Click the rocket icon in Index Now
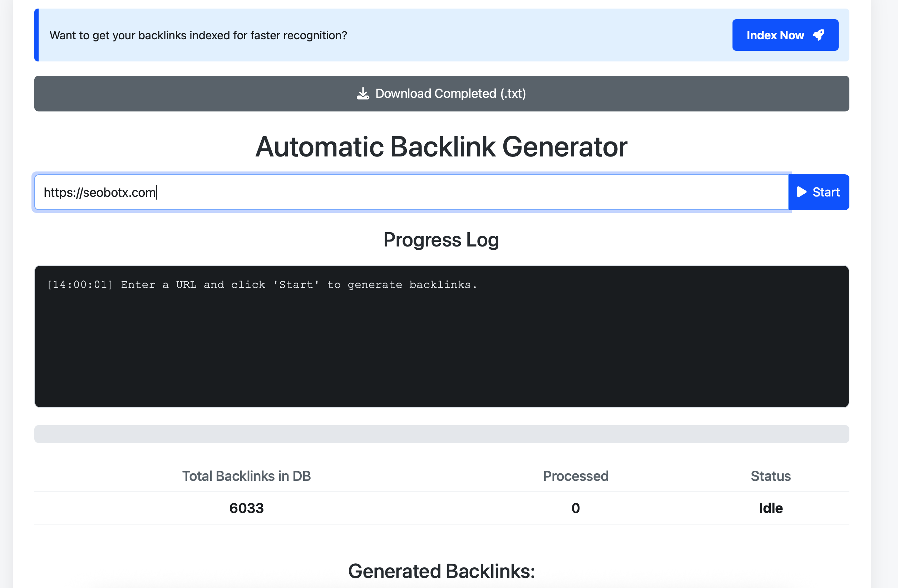This screenshot has height=588, width=898. coord(818,35)
